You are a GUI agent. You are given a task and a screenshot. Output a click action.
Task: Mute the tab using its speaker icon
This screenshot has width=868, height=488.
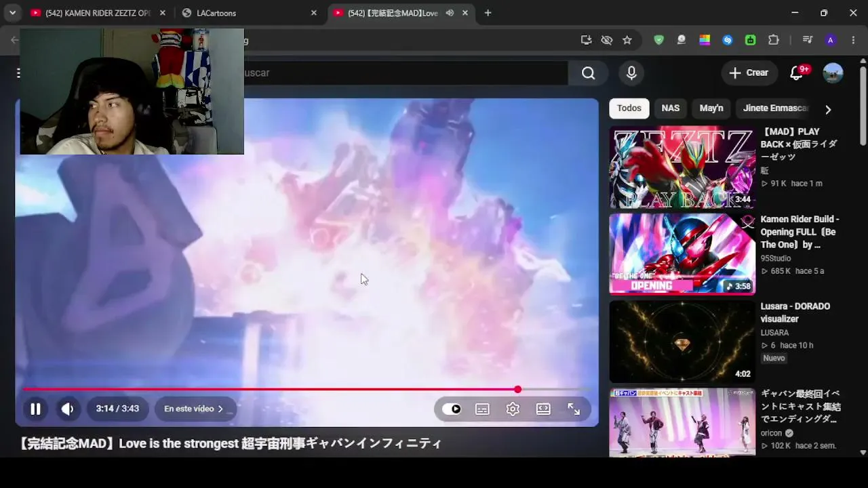[x=450, y=13]
